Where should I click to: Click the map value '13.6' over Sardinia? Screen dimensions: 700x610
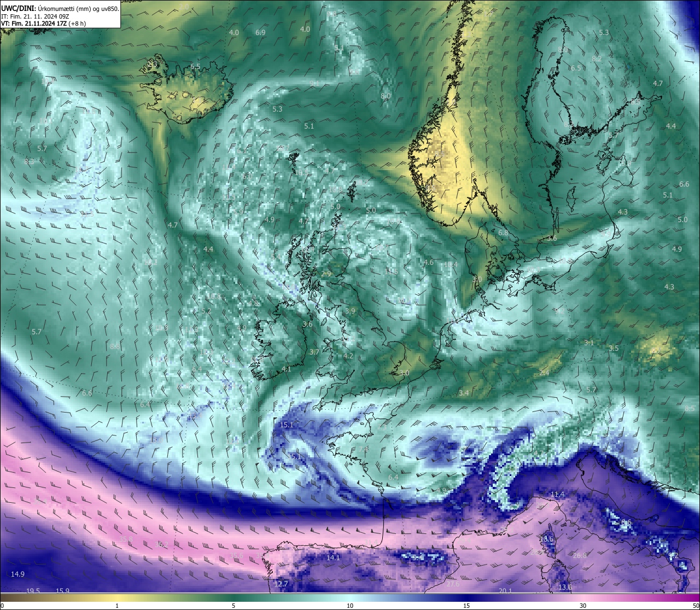pos(565,587)
